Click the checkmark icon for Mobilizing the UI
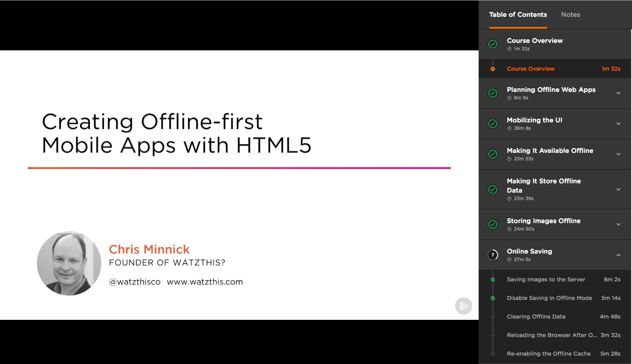Screen dimensions: 632x364 click(x=492, y=124)
